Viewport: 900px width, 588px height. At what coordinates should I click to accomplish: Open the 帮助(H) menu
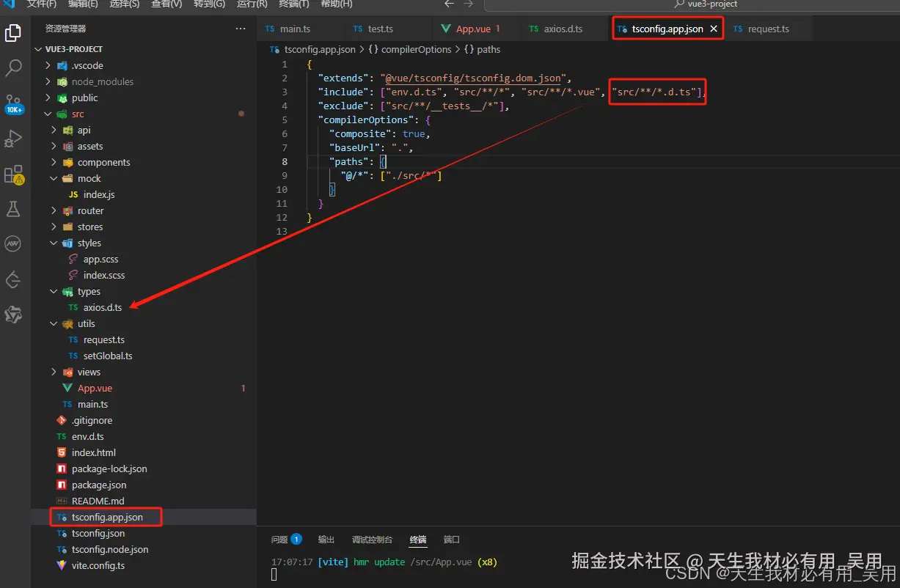pos(337,4)
